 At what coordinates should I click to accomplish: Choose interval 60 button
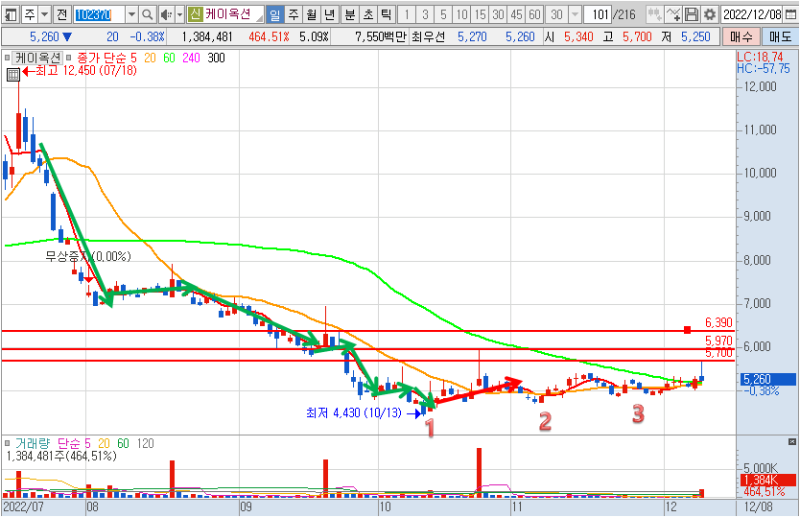[x=535, y=14]
